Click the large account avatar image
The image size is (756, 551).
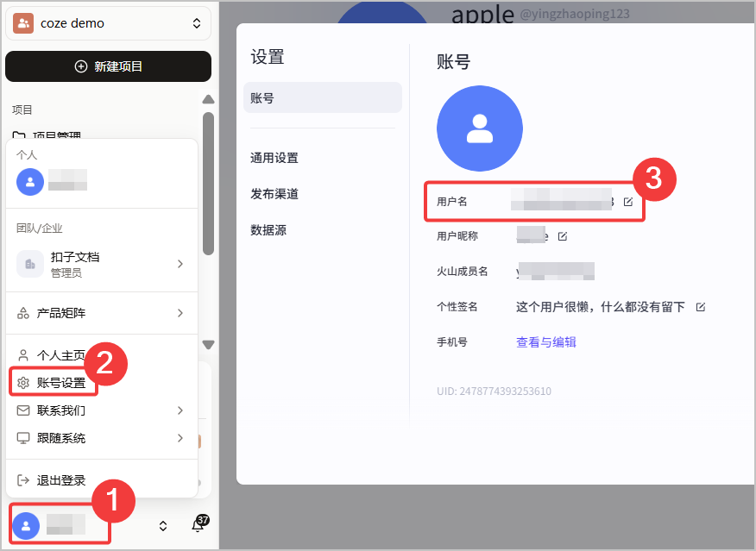pos(479,128)
